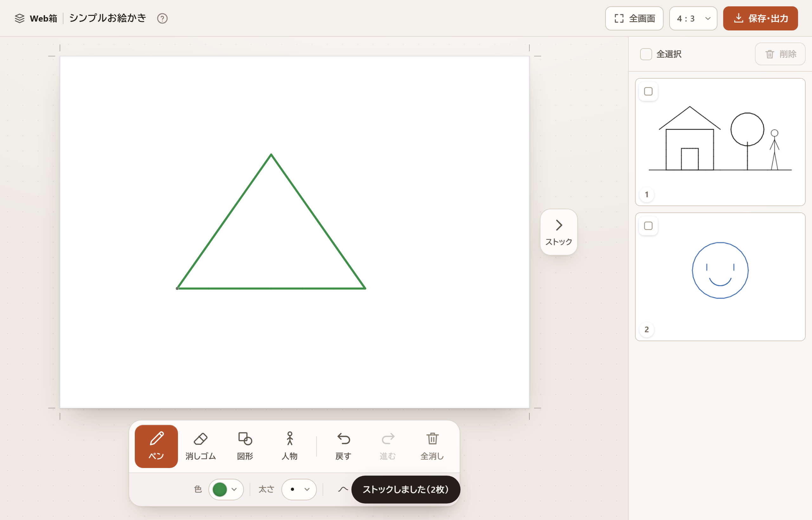Click the Web箱 logo
Image resolution: width=812 pixels, height=520 pixels.
coord(36,18)
